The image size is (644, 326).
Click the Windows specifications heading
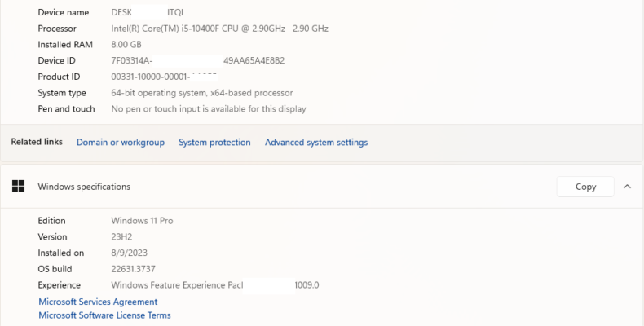84,187
